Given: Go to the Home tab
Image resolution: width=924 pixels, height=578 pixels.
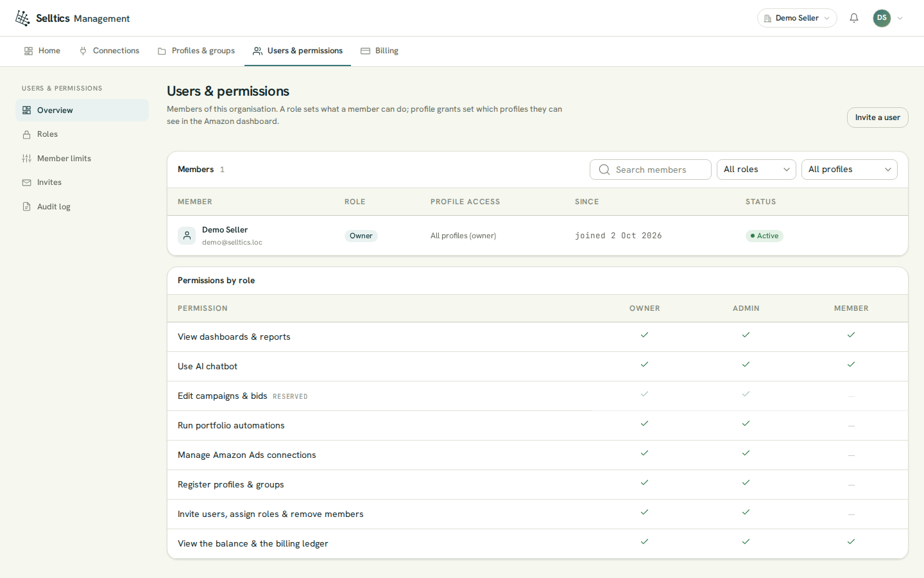Looking at the screenshot, I should (42, 51).
